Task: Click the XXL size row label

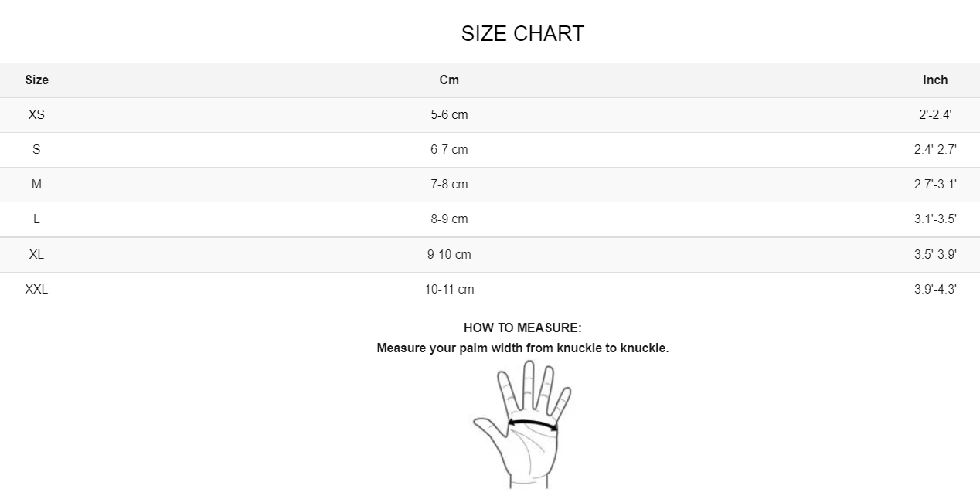Action: [x=36, y=289]
